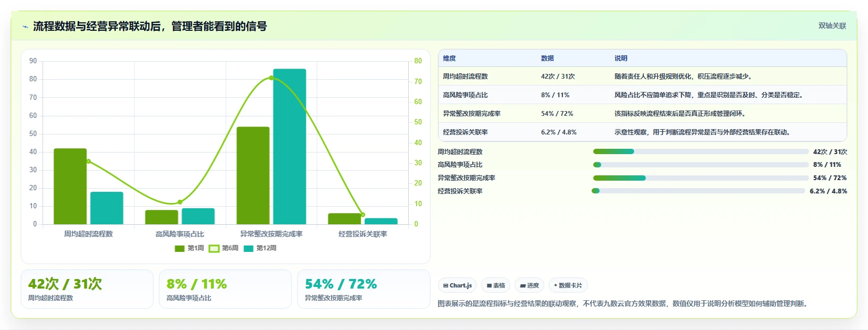Click the 第1周 bar for 异常整改按期完成率
This screenshot has width=868, height=330.
tap(253, 175)
